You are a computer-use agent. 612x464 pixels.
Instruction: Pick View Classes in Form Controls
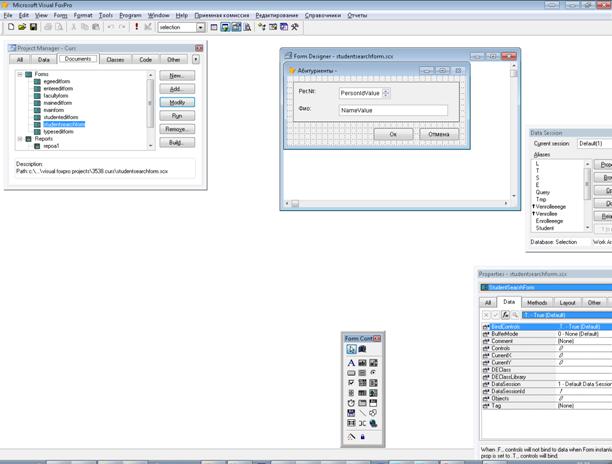tap(363, 349)
